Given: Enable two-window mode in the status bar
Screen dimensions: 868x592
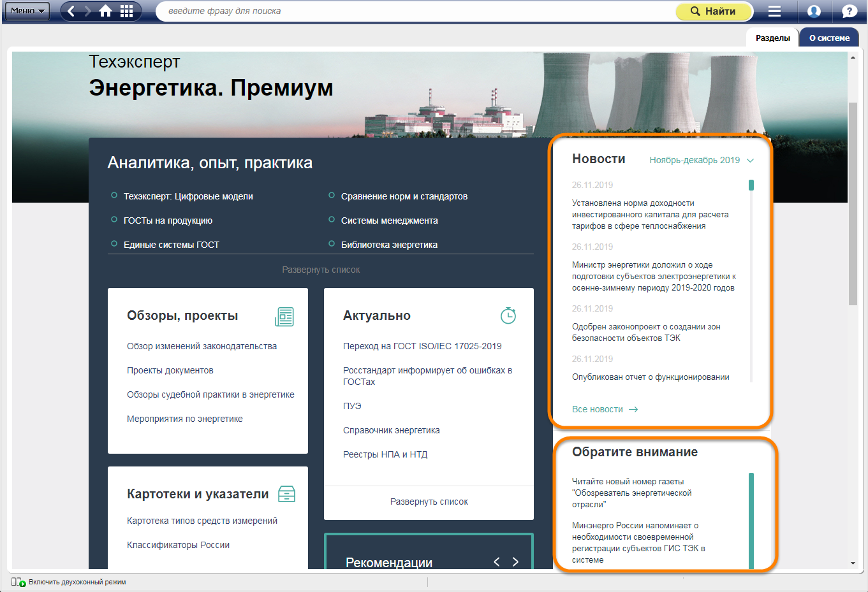Looking at the screenshot, I should pos(77,582).
